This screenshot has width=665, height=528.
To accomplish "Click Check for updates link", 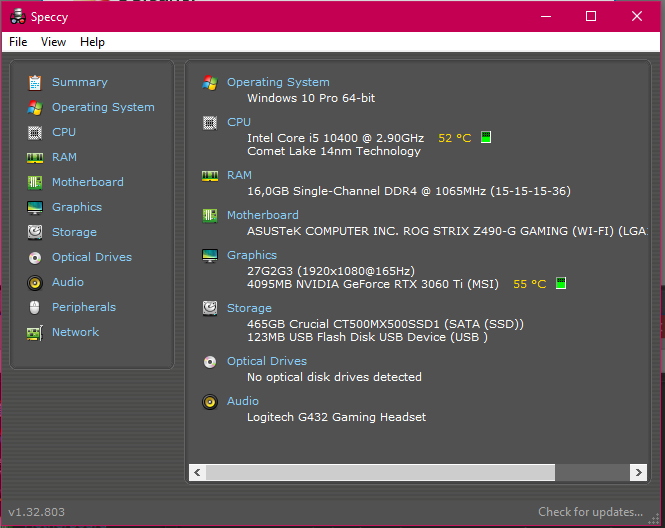I will pyautogui.click(x=590, y=512).
